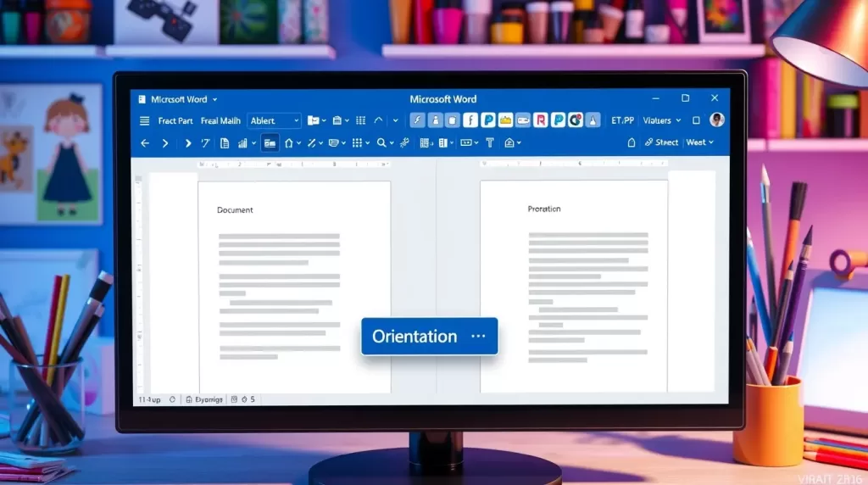The image size is (868, 485).
Task: Click the red R add-in icon
Action: click(x=540, y=120)
